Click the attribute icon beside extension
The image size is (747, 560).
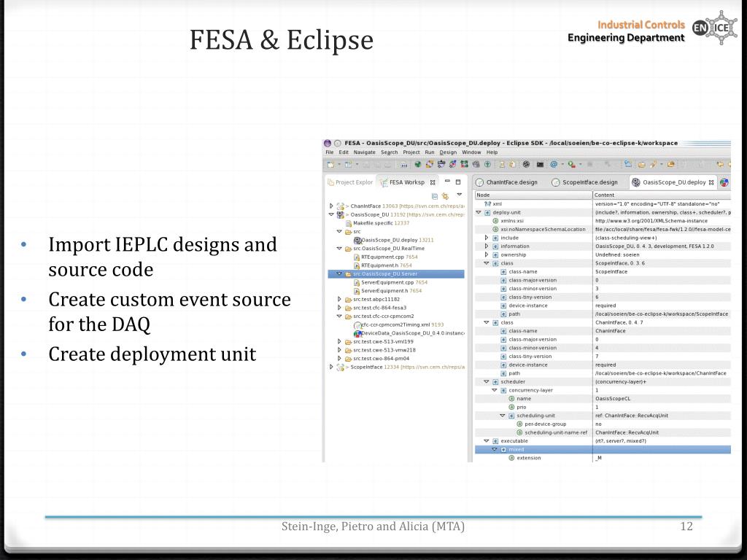(511, 458)
